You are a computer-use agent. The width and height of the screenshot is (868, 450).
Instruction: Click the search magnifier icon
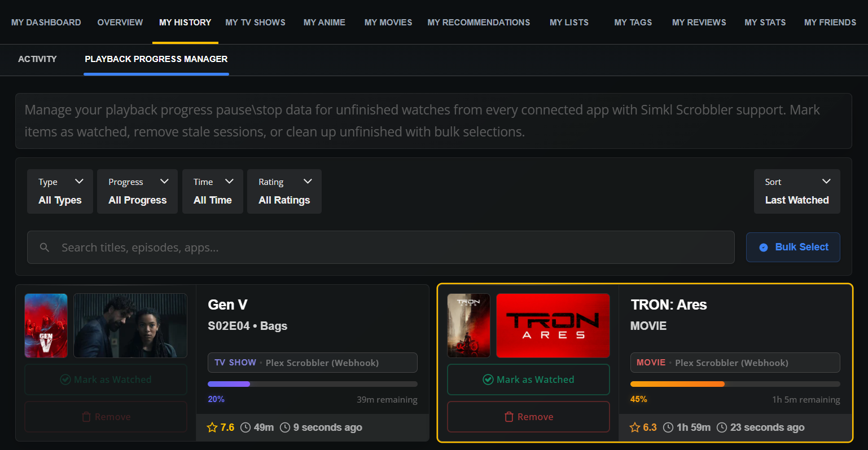[45, 248]
